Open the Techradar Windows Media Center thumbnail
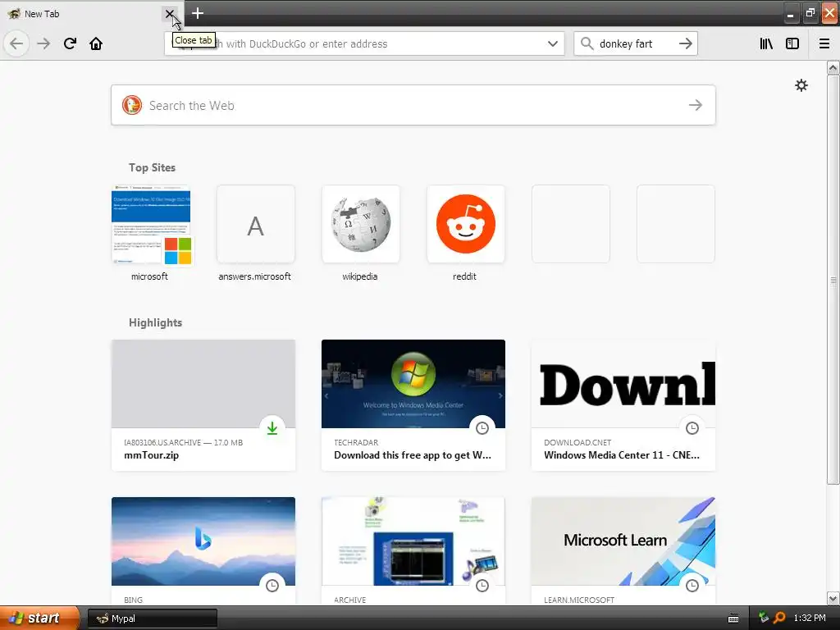840x630 pixels. [413, 384]
